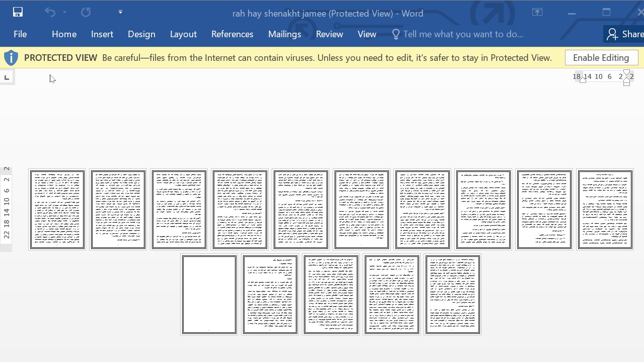Click the Redo icon
Viewport: 644px width, 362px height.
coord(86,12)
